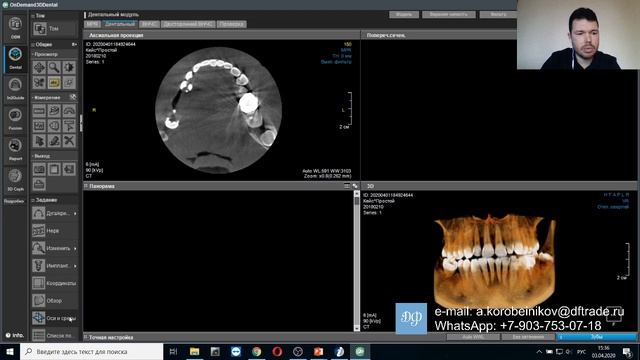Select the scissors cut tool

[x=69, y=140]
